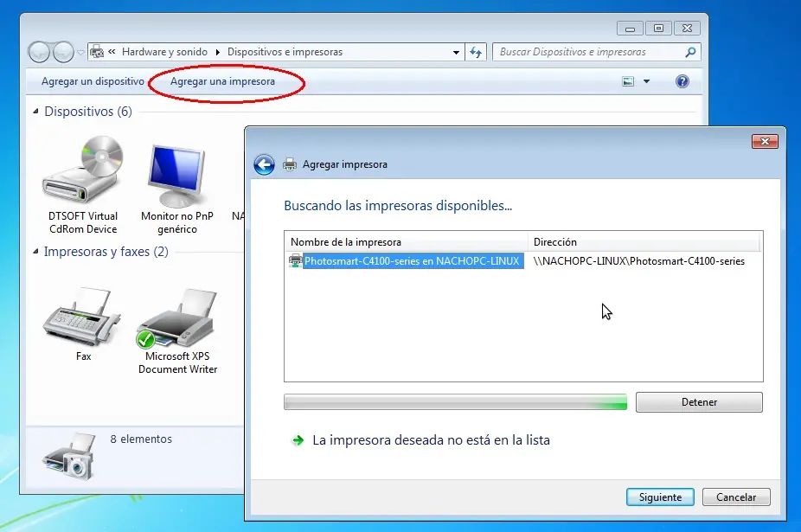Click the change view icon in the toolbar
The width and height of the screenshot is (801, 532).
click(628, 81)
